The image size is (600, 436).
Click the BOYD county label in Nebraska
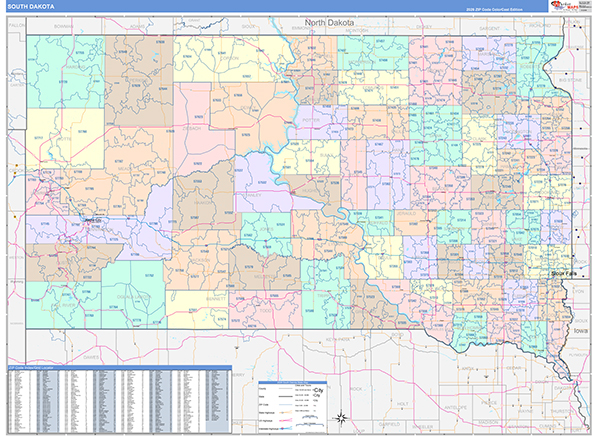coord(398,335)
